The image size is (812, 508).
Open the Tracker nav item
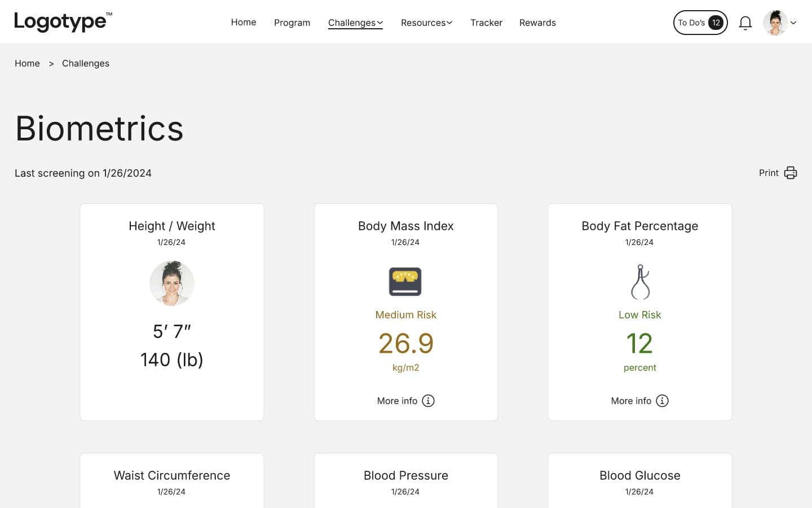(486, 23)
